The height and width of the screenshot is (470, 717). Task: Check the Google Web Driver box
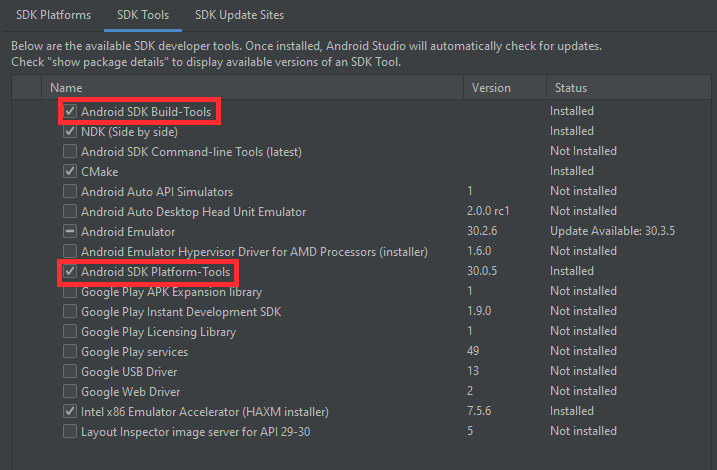[70, 392]
